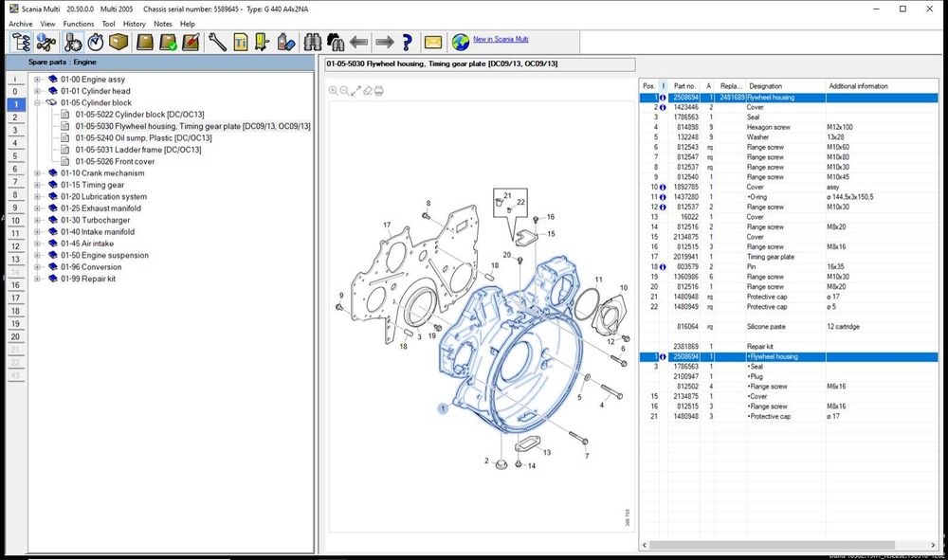
Task: Select the Timing gear plate row in parts list
Action: (x=771, y=257)
